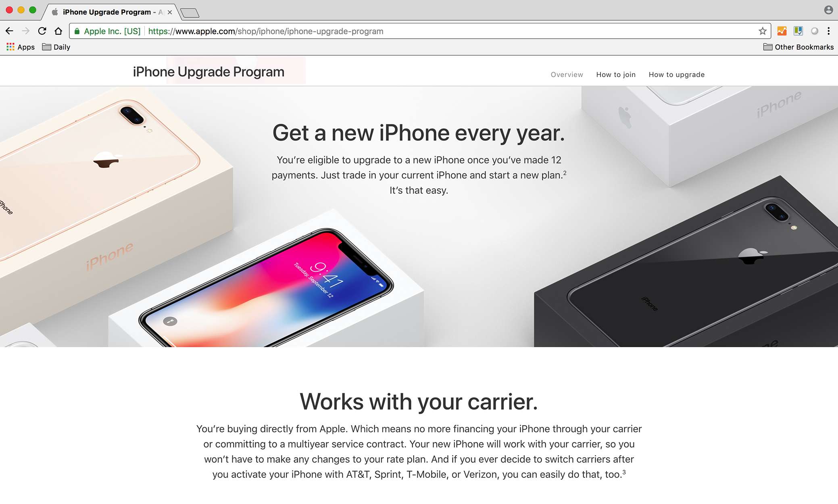The width and height of the screenshot is (838, 504).
Task: Click the browser forward navigation arrow
Action: (25, 32)
